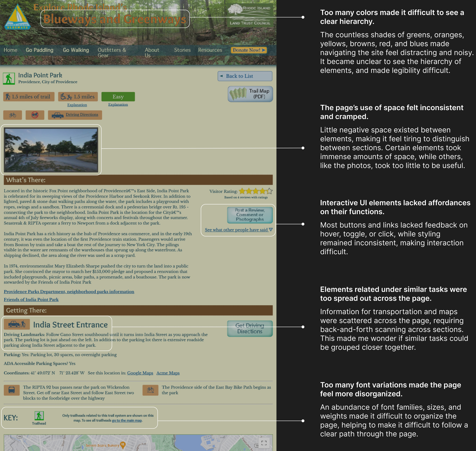Click the green hiker icon beside India Point Park
The image size is (476, 451).
[x=9, y=79]
